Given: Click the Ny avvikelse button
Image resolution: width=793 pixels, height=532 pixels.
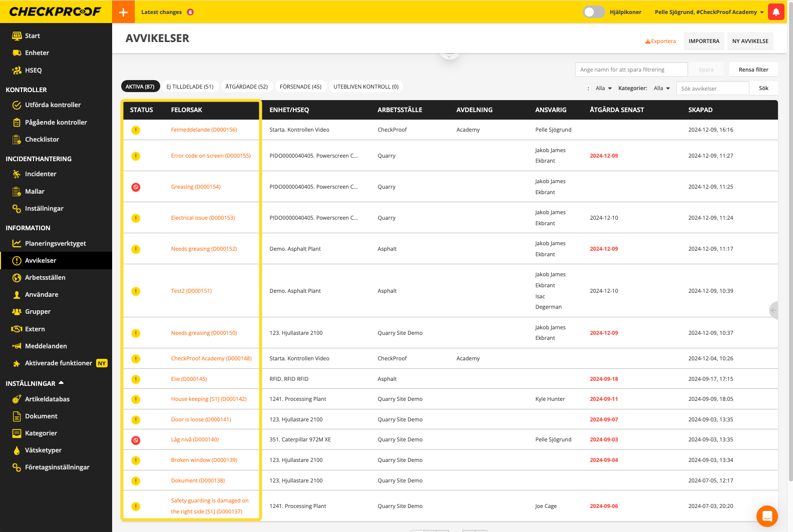Looking at the screenshot, I should [x=750, y=41].
